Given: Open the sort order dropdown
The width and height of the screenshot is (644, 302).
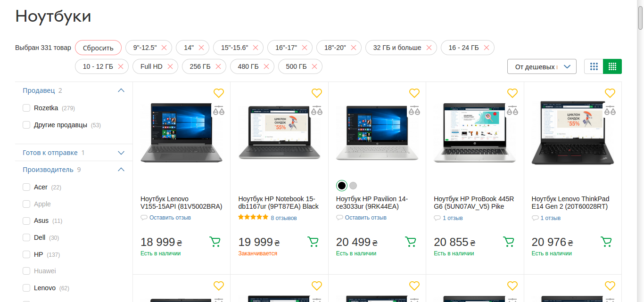Looking at the screenshot, I should [542, 66].
